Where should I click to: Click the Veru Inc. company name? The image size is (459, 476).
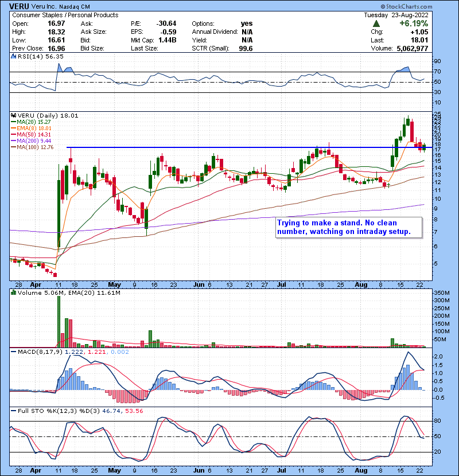(x=44, y=6)
